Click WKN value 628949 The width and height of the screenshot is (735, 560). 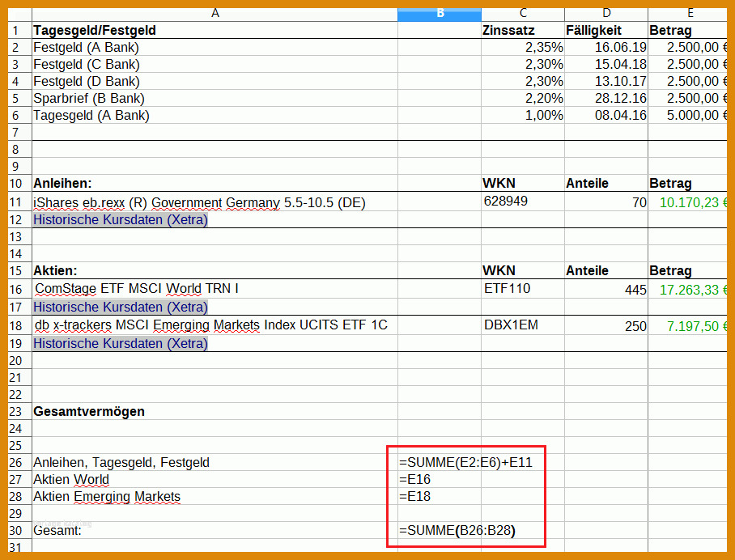[523, 202]
